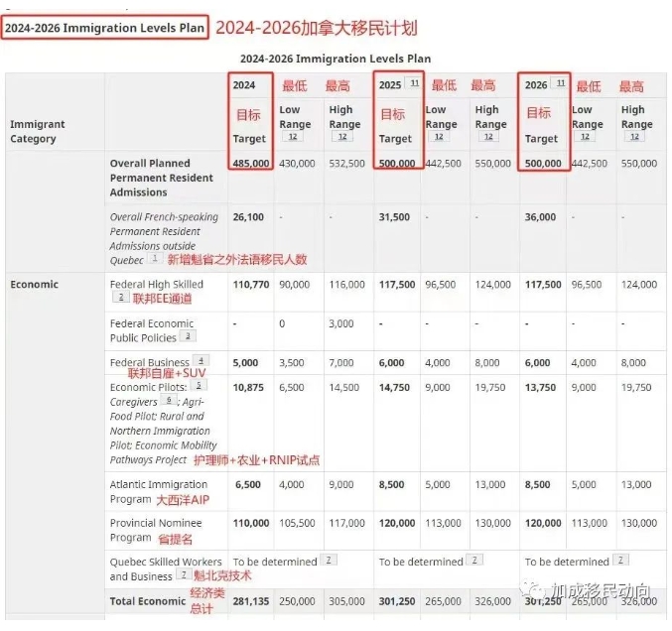Click the 3,000 high range value

coord(341,323)
